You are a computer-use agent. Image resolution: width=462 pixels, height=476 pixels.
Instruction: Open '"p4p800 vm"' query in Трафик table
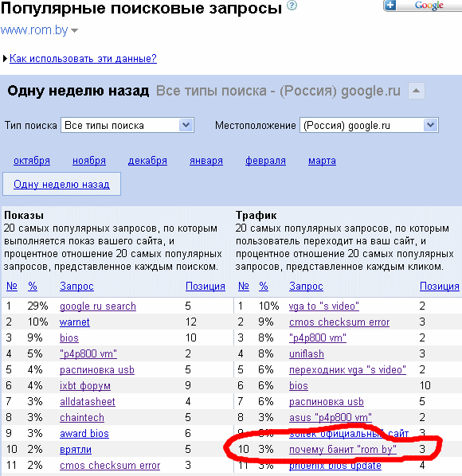[x=318, y=337]
